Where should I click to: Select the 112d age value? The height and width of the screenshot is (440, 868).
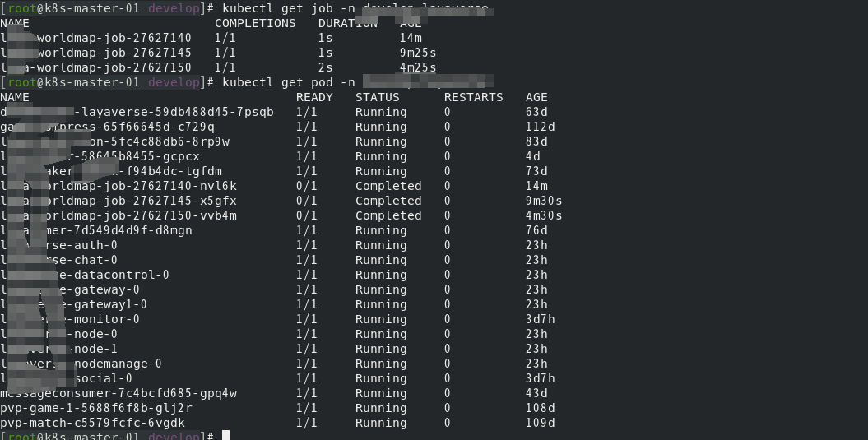pyautogui.click(x=541, y=127)
